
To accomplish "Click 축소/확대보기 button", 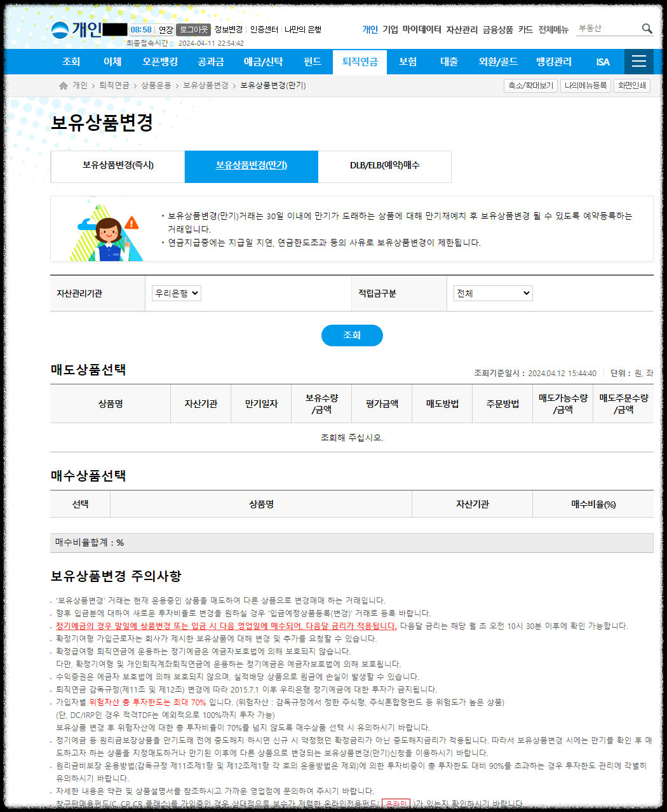I will point(530,85).
